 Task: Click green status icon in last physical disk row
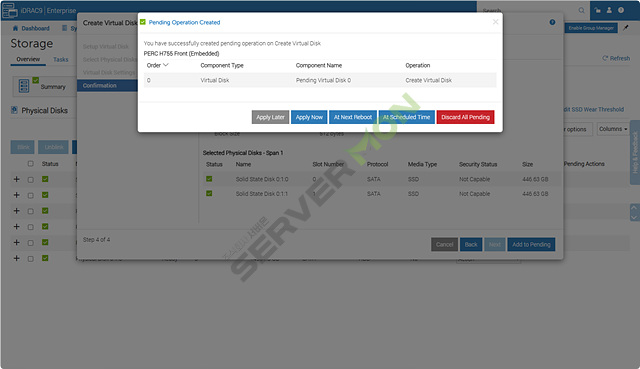pos(45,258)
